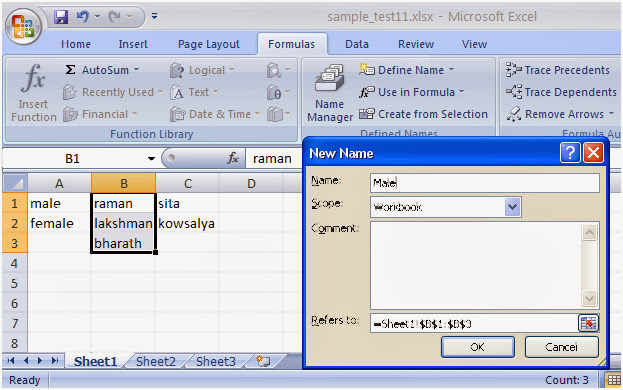Select column A header
The image size is (623, 390).
(x=59, y=183)
